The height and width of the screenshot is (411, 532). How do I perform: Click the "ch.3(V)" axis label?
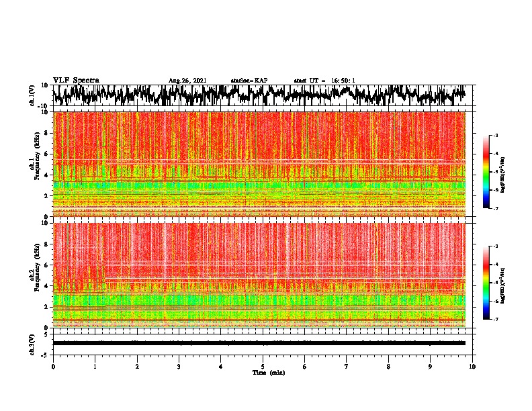[x=32, y=345]
